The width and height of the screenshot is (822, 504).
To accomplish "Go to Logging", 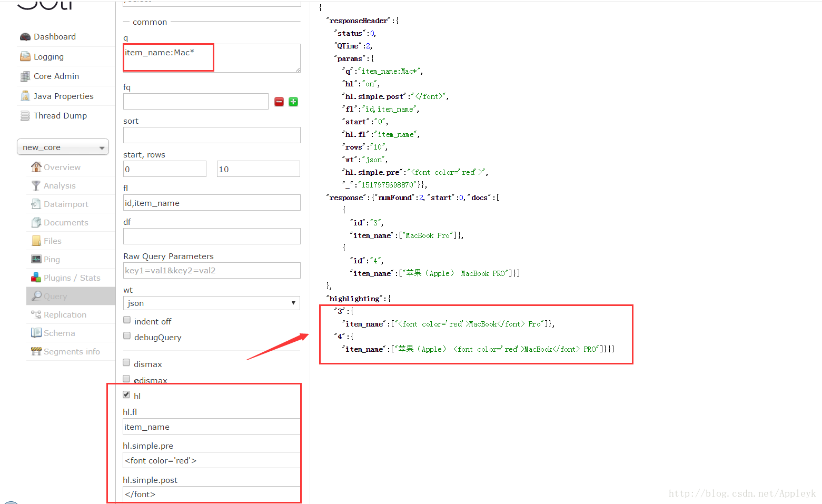I will (x=48, y=57).
